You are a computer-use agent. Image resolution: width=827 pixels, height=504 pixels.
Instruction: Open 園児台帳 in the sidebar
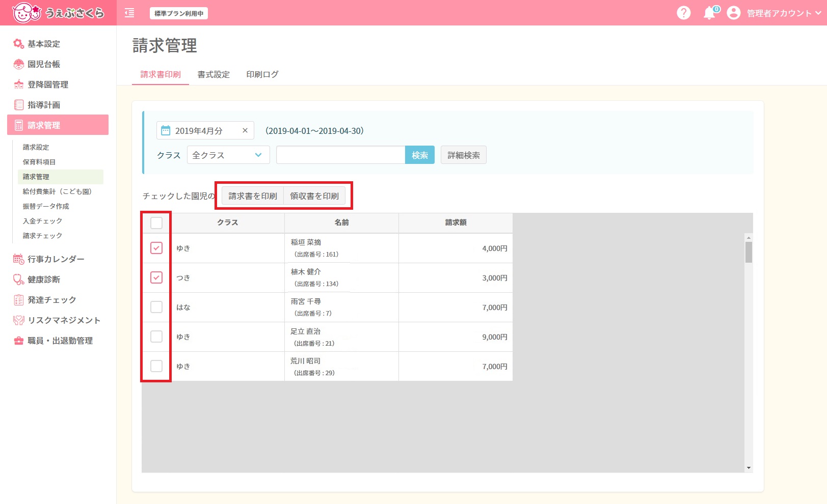44,64
